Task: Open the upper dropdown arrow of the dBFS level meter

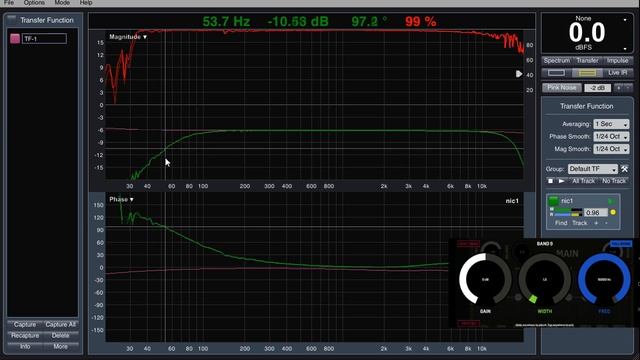Action: pos(625,20)
